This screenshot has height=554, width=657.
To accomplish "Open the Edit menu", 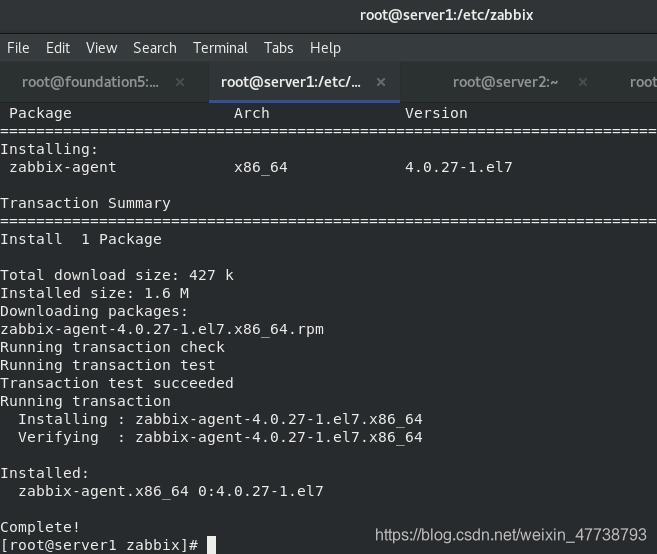I will (58, 48).
